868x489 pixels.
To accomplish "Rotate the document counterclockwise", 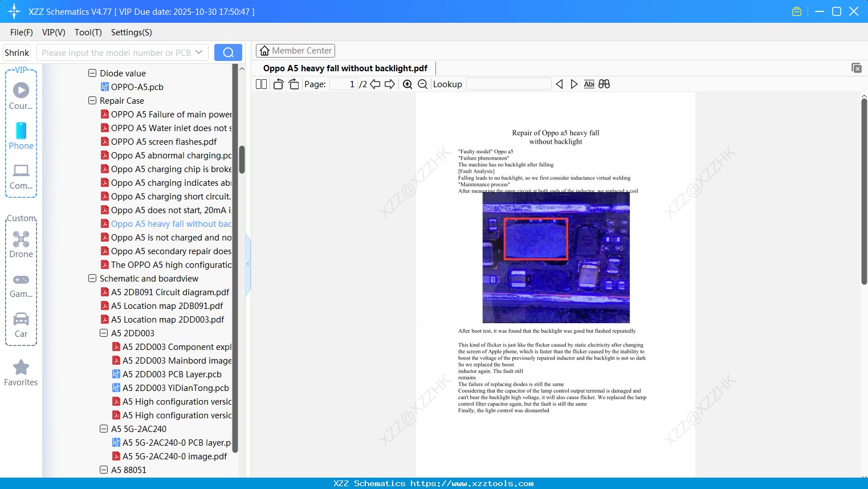I will (x=278, y=84).
